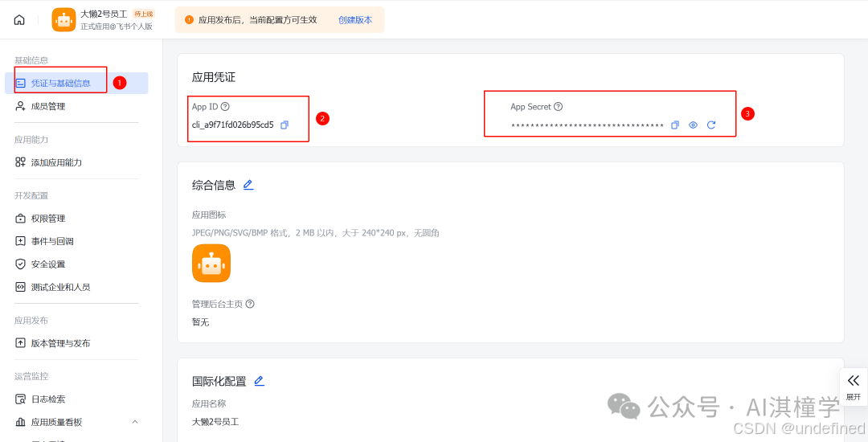Screen dimensions: 868x442
Task: Click the app title 大懒2号员工 in header
Action: 105,14
